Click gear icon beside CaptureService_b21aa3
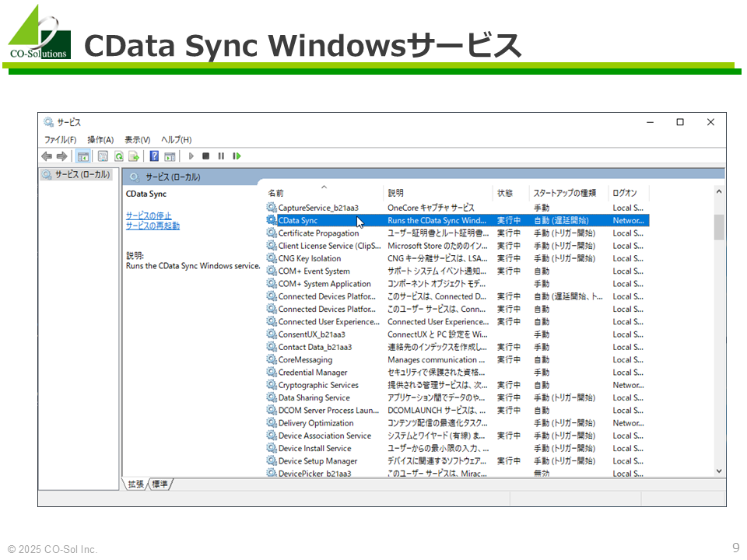The image size is (747, 560). click(x=272, y=208)
